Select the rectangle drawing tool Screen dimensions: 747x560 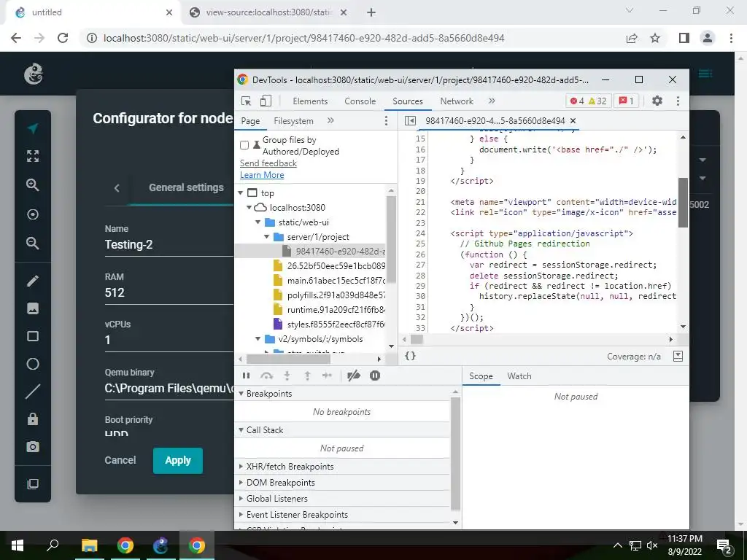[32, 336]
